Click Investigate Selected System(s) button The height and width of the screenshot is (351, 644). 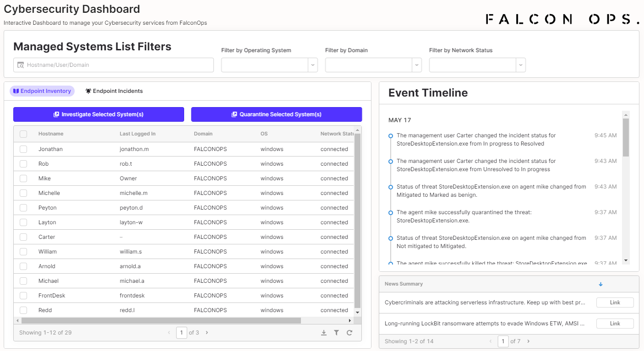(x=98, y=114)
